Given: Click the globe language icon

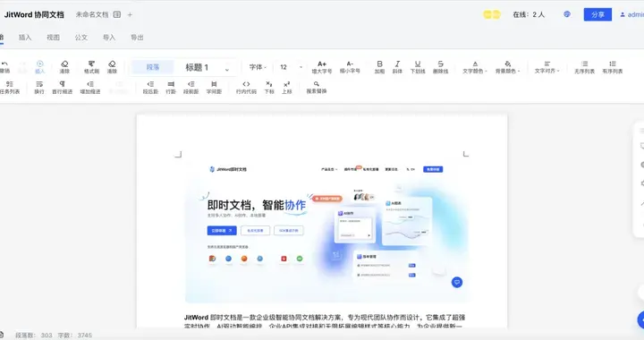Looking at the screenshot, I should click(x=567, y=14).
